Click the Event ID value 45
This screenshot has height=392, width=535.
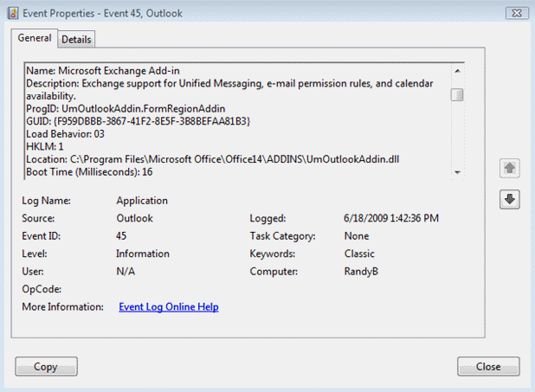tap(121, 235)
